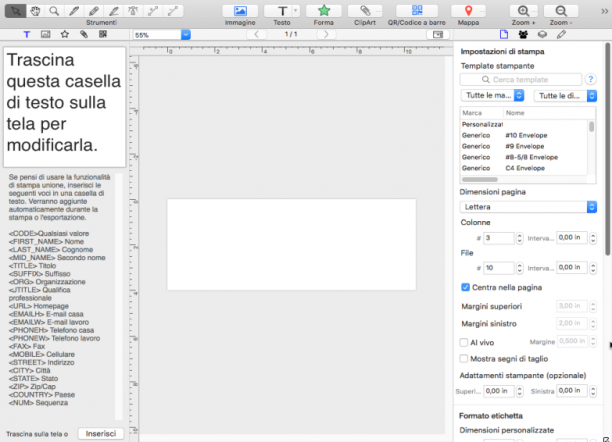Screen dimensions: 612x442
Task: Open the Testo button dropdown arrow
Action: pos(296,11)
